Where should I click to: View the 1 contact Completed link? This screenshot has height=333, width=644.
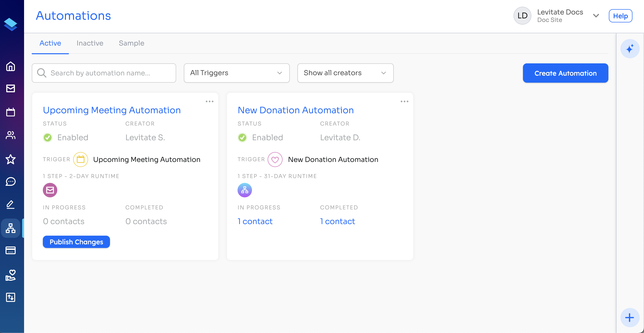click(337, 221)
